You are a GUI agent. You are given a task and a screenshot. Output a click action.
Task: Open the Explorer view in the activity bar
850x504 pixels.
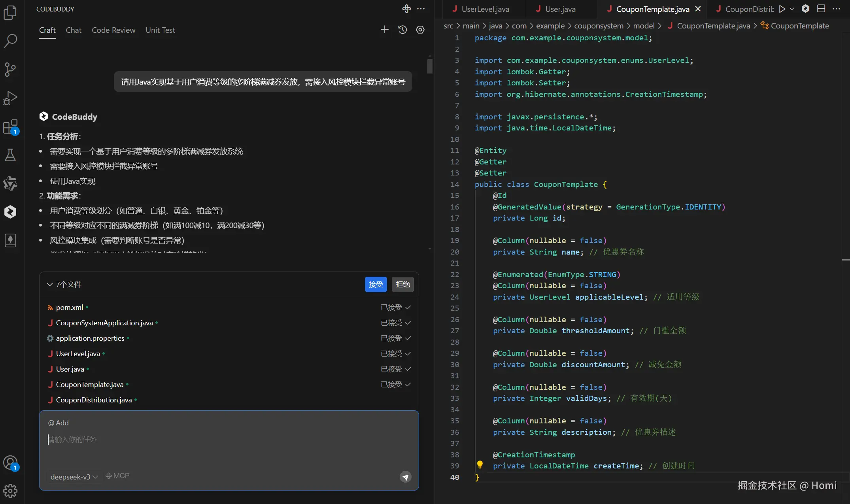coord(10,13)
